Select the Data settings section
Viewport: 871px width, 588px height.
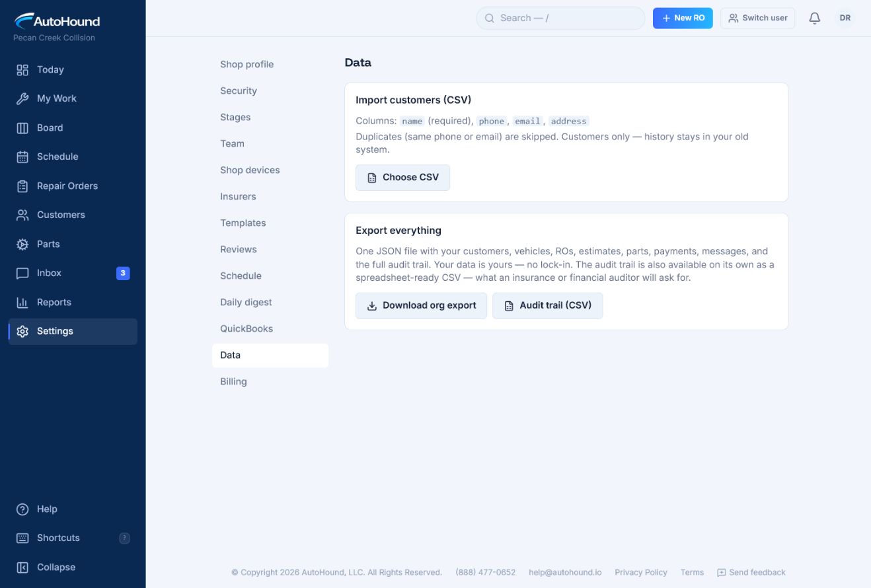click(270, 355)
